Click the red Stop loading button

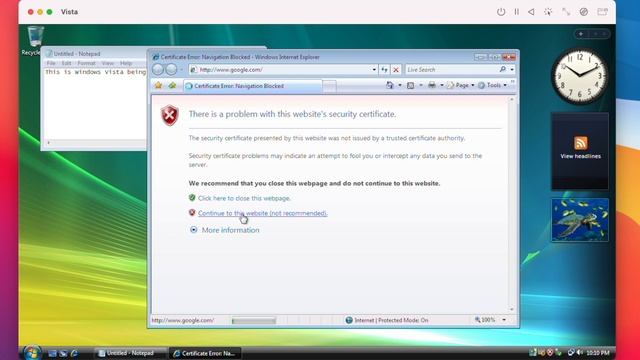pos(396,70)
